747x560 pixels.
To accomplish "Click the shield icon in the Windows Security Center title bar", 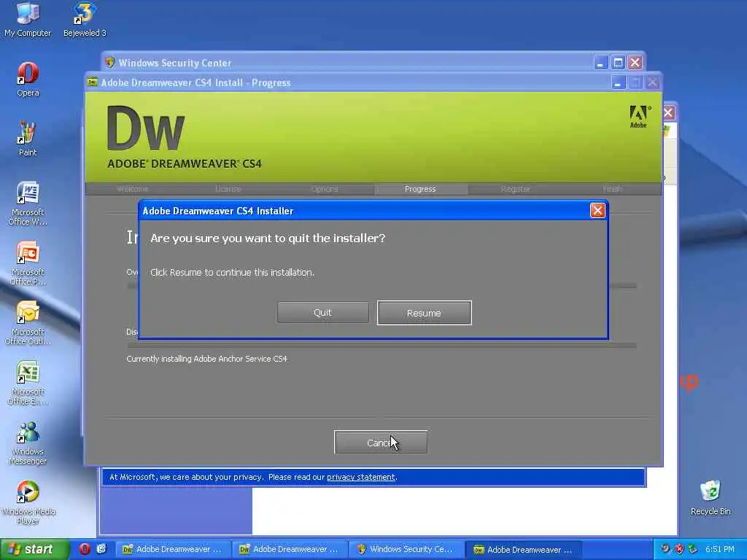I will 109,63.
